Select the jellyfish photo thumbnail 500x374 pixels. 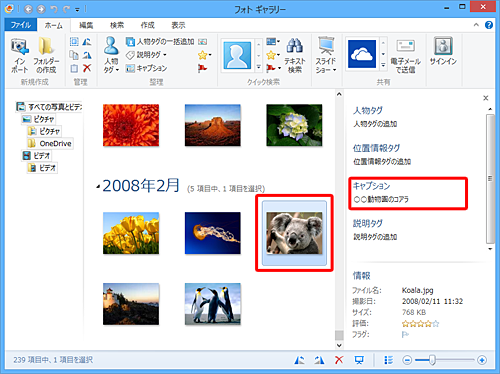click(x=213, y=233)
